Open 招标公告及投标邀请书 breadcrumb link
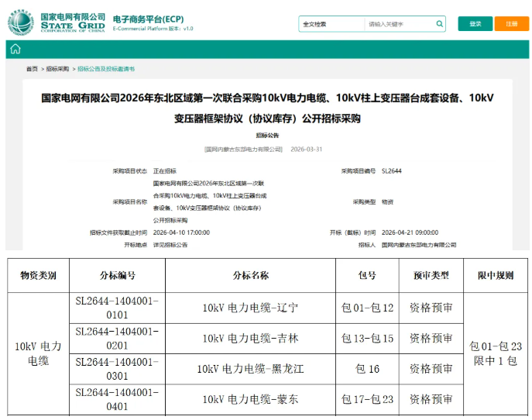The image size is (532, 420). coord(105,69)
